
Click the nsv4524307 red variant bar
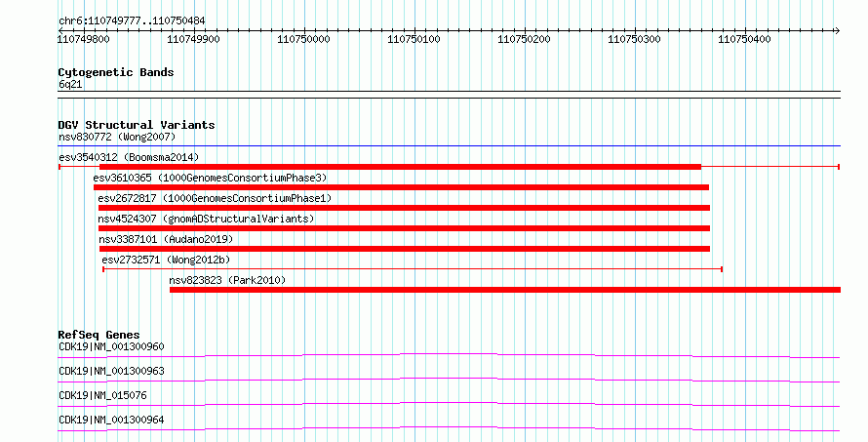point(404,228)
